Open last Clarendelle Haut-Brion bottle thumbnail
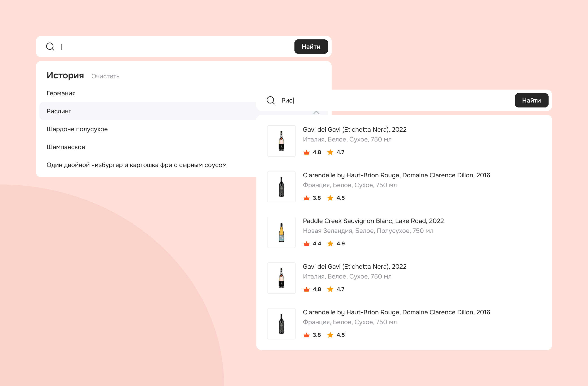 click(x=281, y=324)
